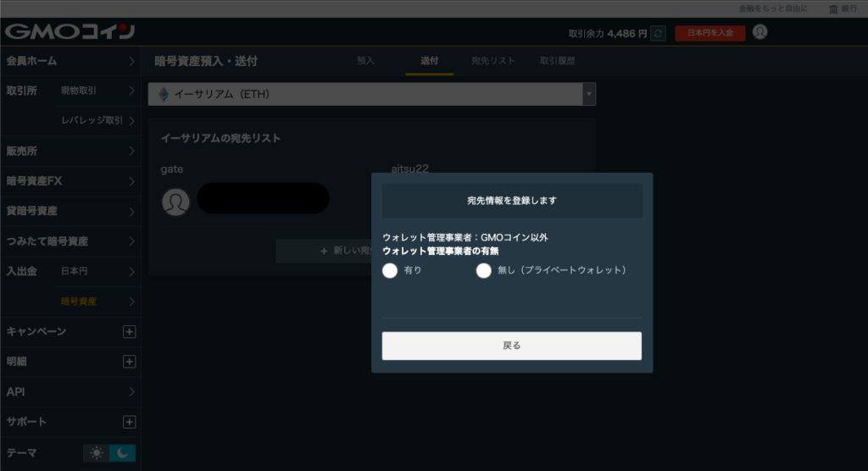Choose 無し（プライベートウォレット） radio option
The width and height of the screenshot is (868, 471).
483,270
